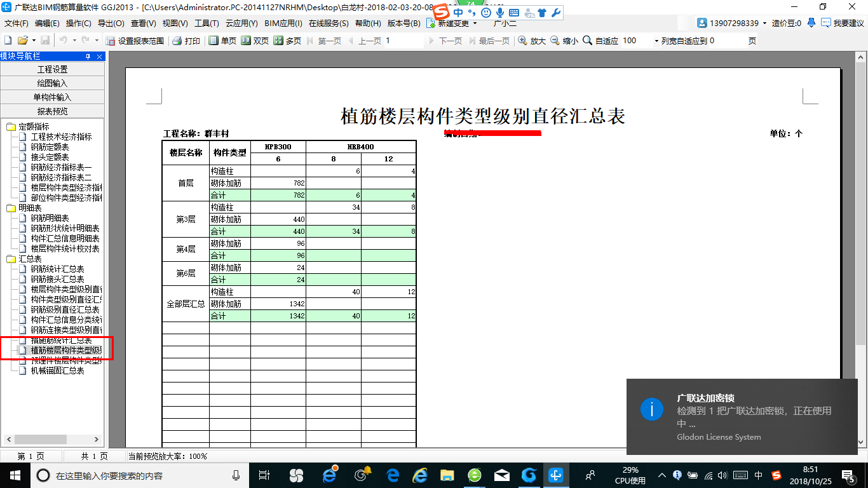Open Task View on taskbar
The image size is (868, 488).
(x=265, y=475)
